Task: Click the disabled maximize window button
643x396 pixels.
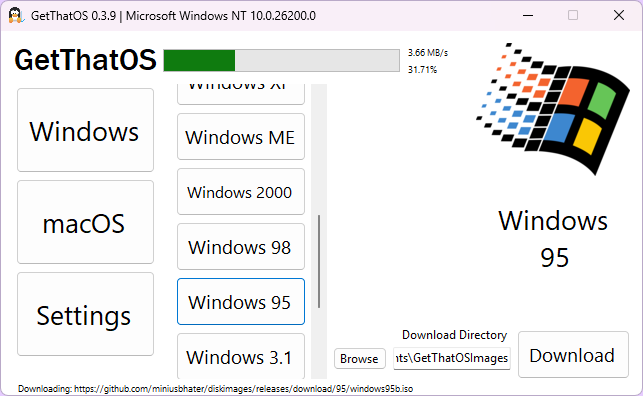Action: [x=573, y=16]
